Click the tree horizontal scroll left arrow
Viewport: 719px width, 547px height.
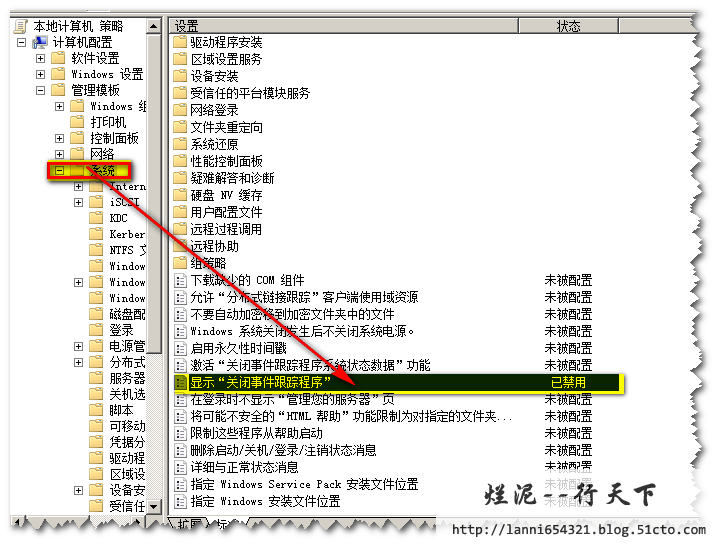tap(17, 522)
